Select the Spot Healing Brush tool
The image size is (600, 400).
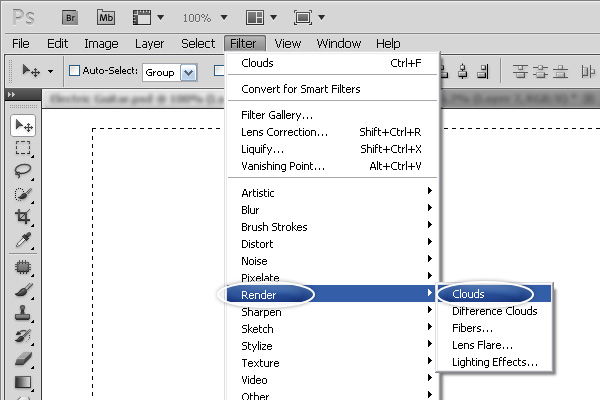click(x=23, y=267)
